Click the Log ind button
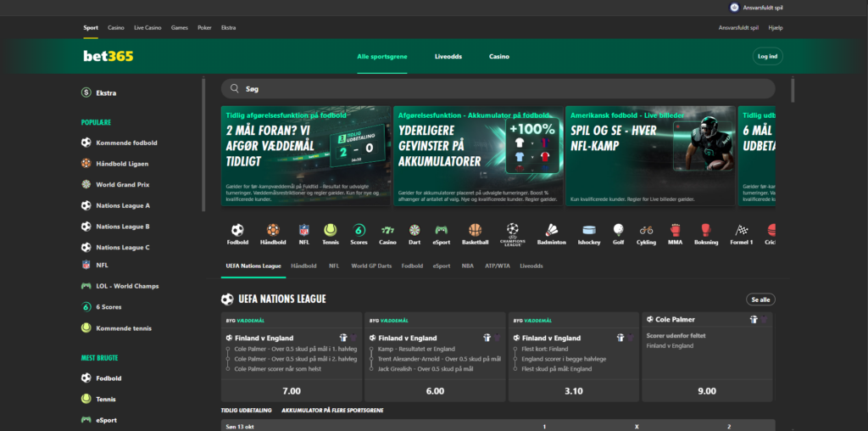The height and width of the screenshot is (431, 868). (x=768, y=57)
